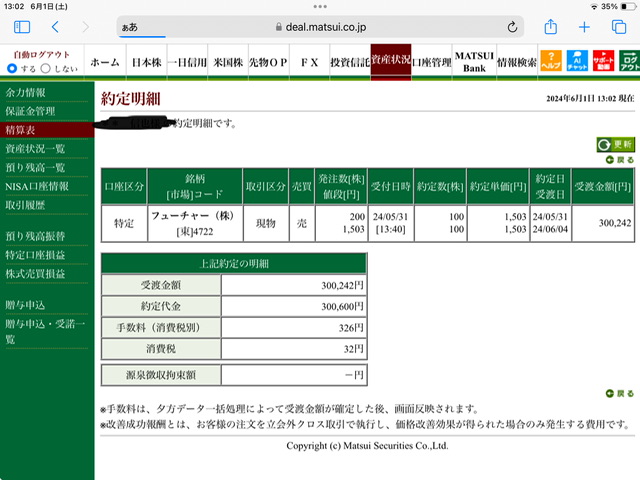Open 株式売買損益 in sidebar
The image size is (640, 480).
coord(35,274)
